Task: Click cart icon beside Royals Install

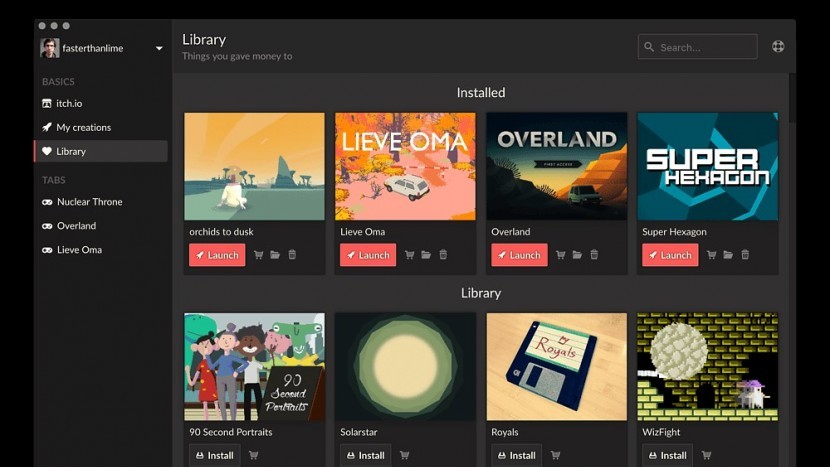Action: point(555,455)
